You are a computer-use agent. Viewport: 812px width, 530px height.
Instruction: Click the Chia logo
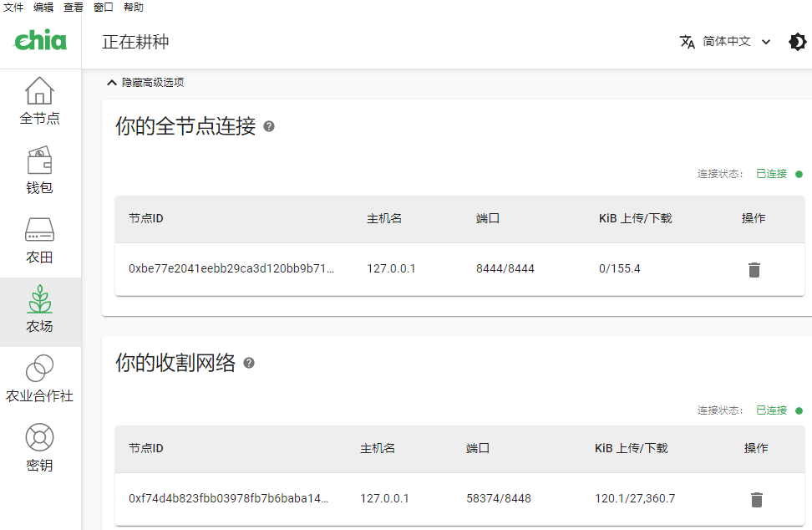click(40, 40)
